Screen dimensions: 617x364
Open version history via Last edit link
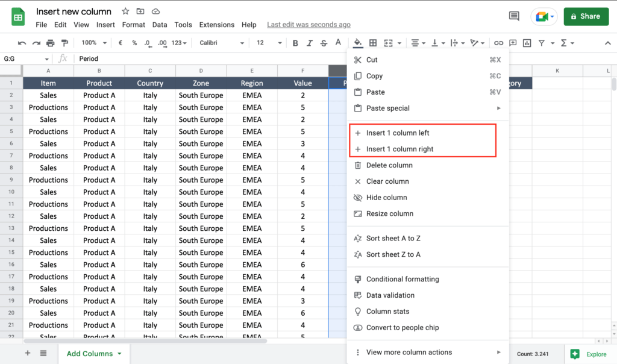coord(308,25)
